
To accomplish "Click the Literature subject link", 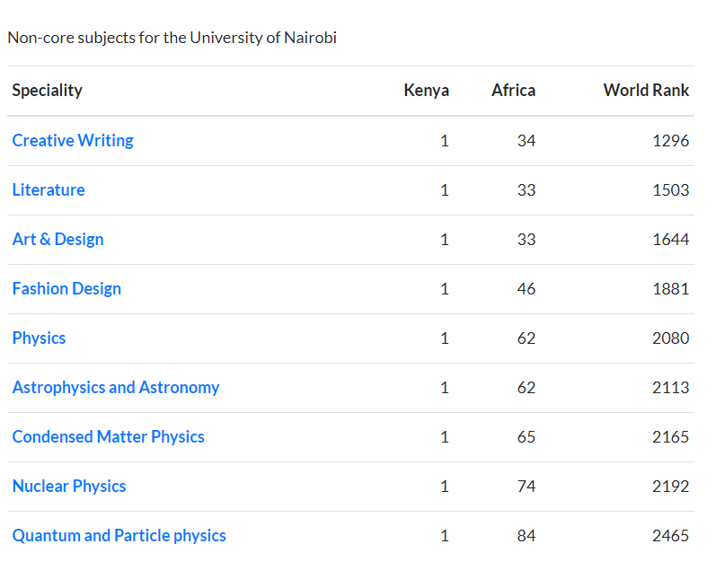I will point(49,190).
